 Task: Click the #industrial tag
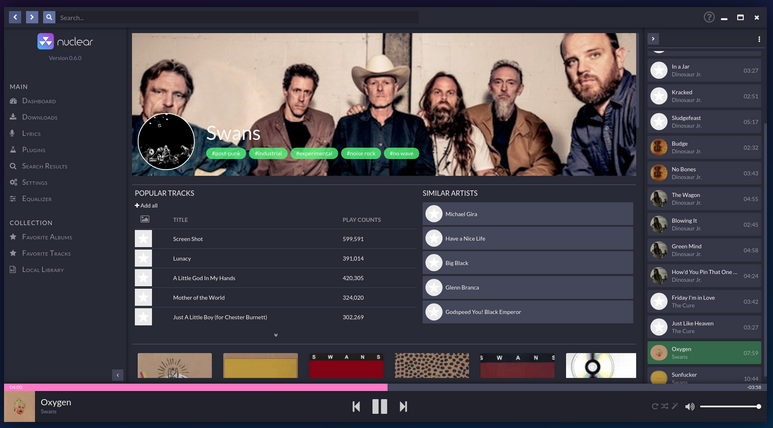click(x=268, y=153)
